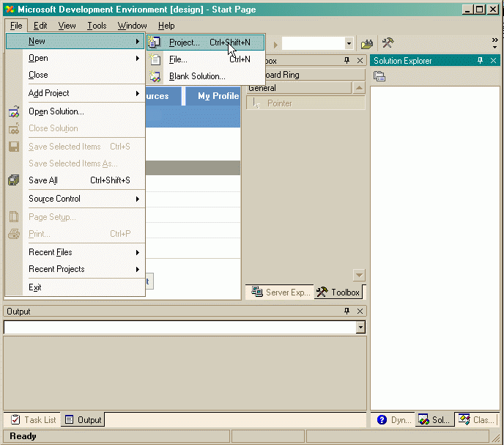Viewport: 504px width, 445px height.
Task: Close the Toolbox panel
Action: point(360,61)
